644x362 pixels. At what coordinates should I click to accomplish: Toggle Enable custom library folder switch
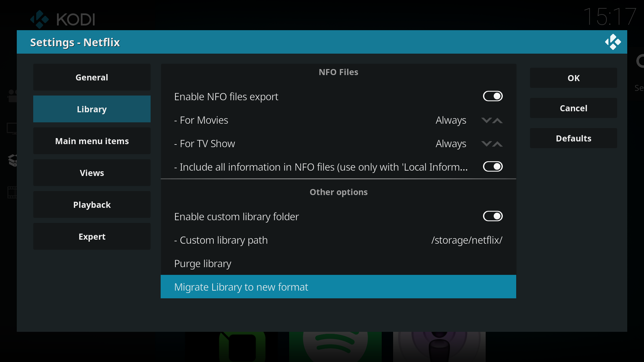492,216
